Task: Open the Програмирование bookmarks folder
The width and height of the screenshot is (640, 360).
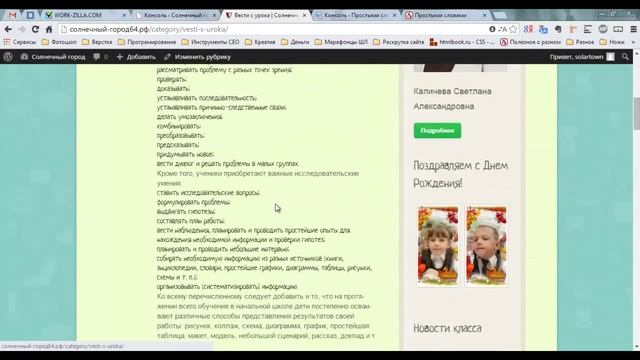Action: 147,42
